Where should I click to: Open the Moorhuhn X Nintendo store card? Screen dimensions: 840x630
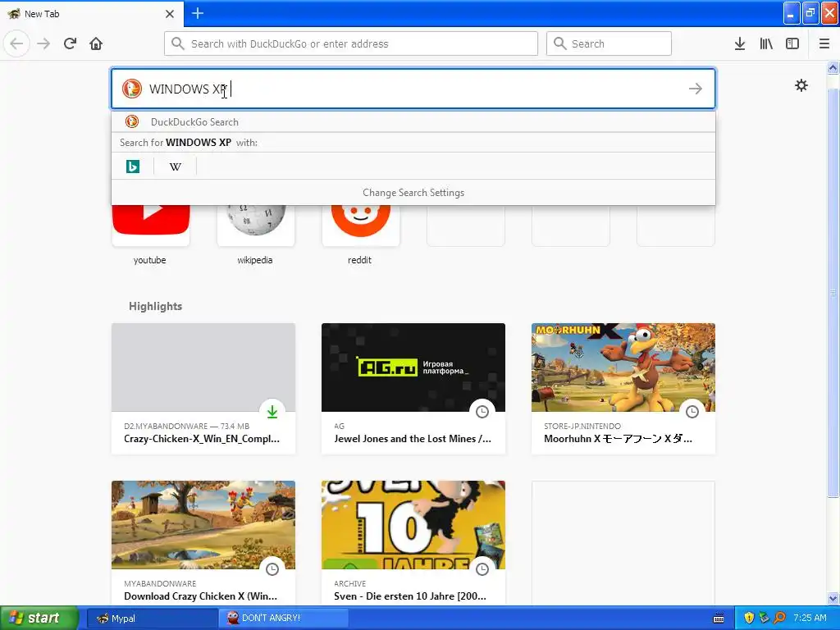623,388
